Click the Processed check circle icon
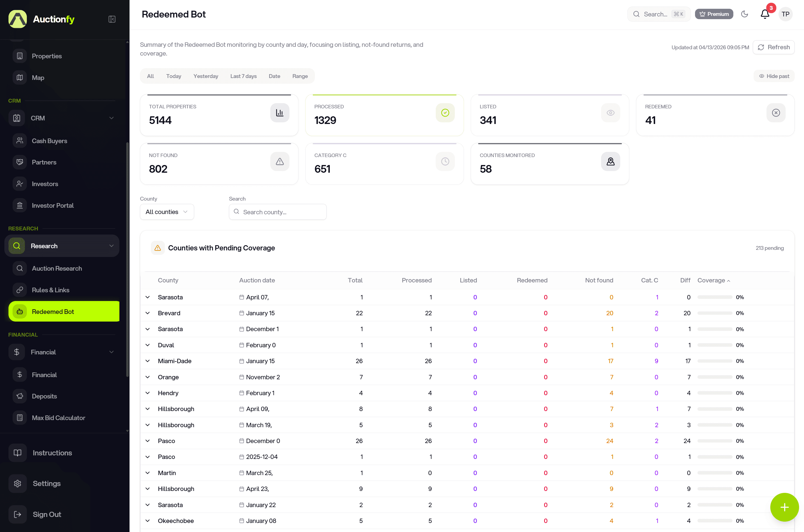 point(445,113)
